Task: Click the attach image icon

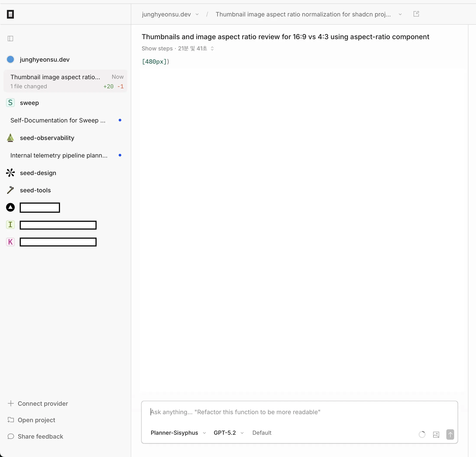Action: pos(436,434)
